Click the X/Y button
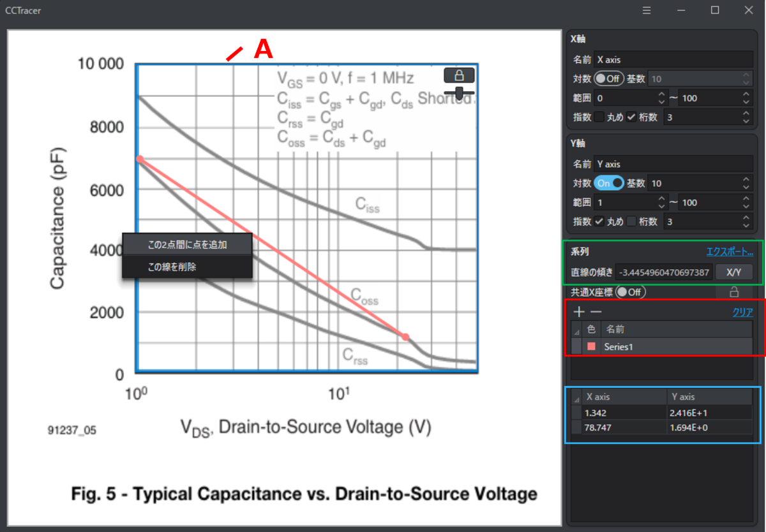The width and height of the screenshot is (766, 532). (x=733, y=272)
